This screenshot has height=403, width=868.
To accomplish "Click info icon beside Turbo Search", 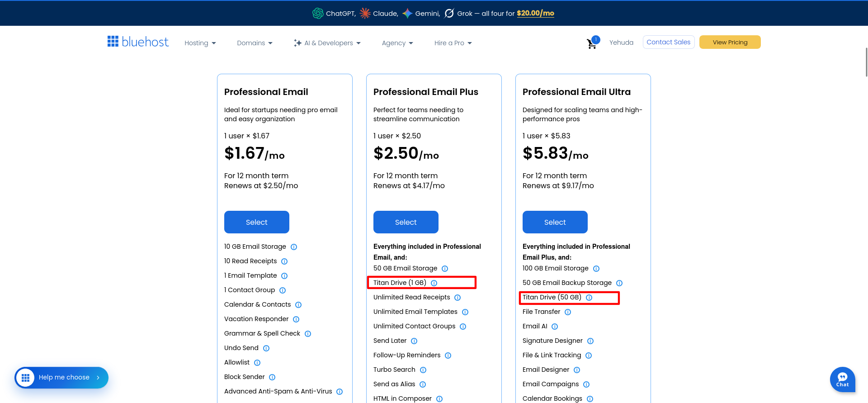I will [x=423, y=370].
